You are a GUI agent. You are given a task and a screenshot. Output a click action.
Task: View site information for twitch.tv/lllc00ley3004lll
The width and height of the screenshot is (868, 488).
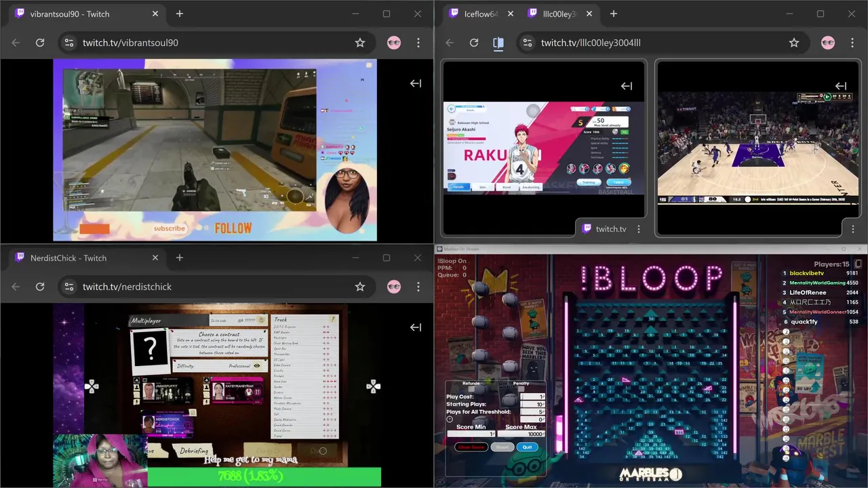pyautogui.click(x=527, y=43)
